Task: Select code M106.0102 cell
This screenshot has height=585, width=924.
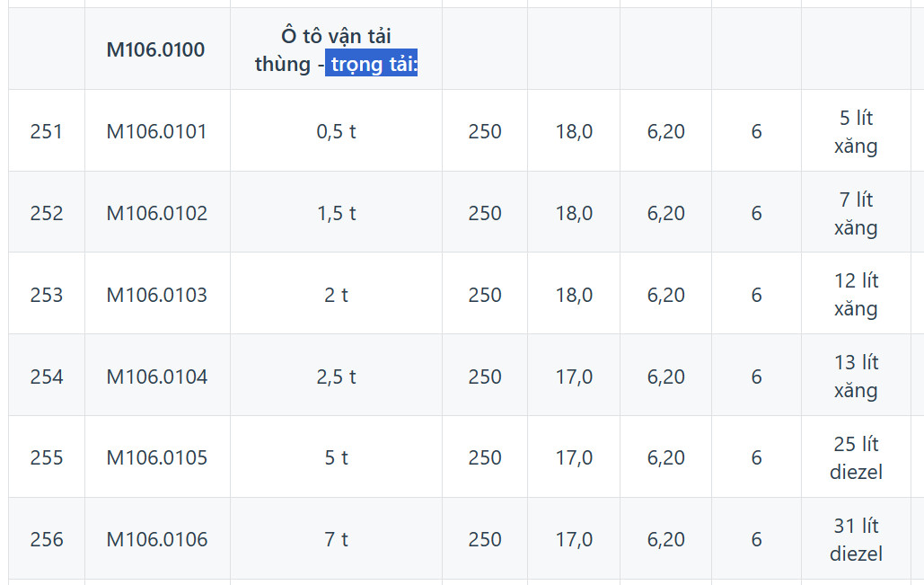Action: point(157,213)
